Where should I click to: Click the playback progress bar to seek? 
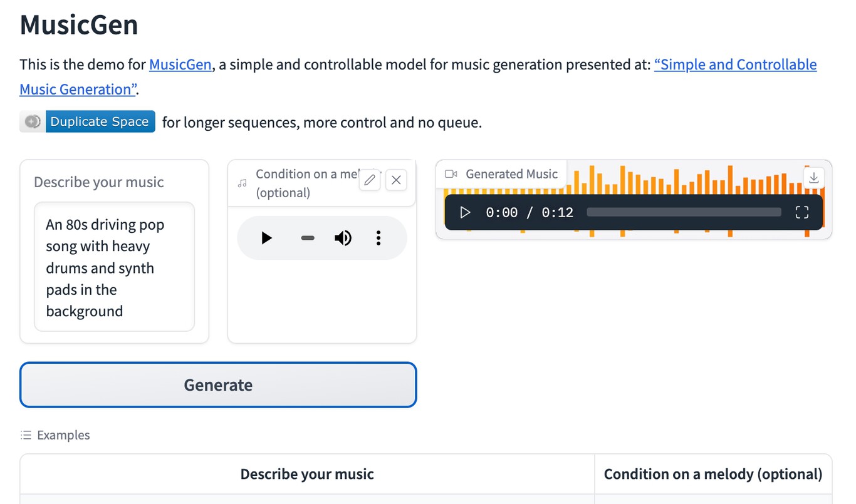pyautogui.click(x=683, y=212)
